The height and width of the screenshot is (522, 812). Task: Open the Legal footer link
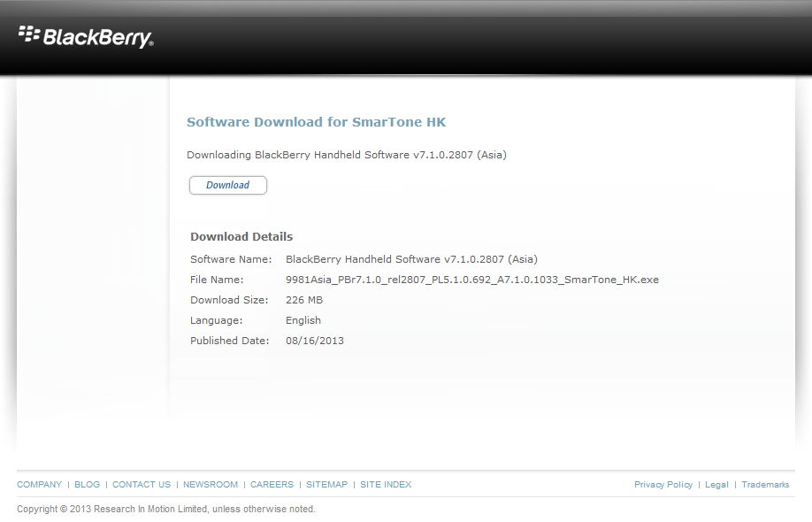(716, 485)
